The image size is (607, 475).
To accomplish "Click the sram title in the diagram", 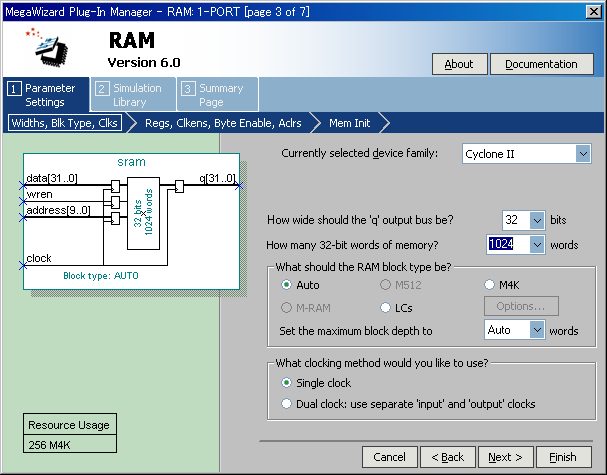I will [x=131, y=162].
